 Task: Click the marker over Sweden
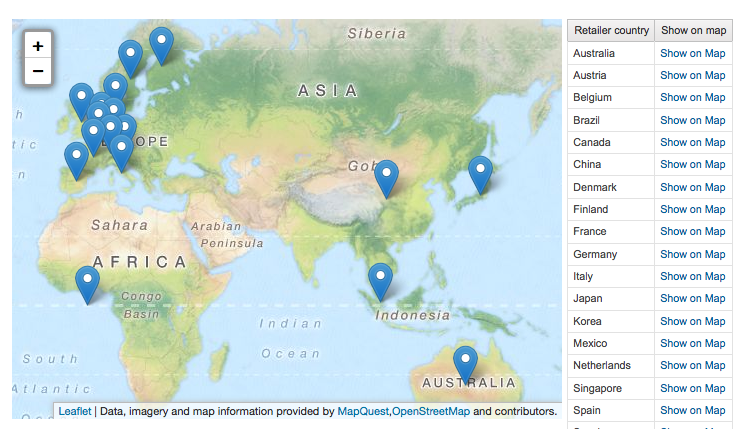(130, 59)
